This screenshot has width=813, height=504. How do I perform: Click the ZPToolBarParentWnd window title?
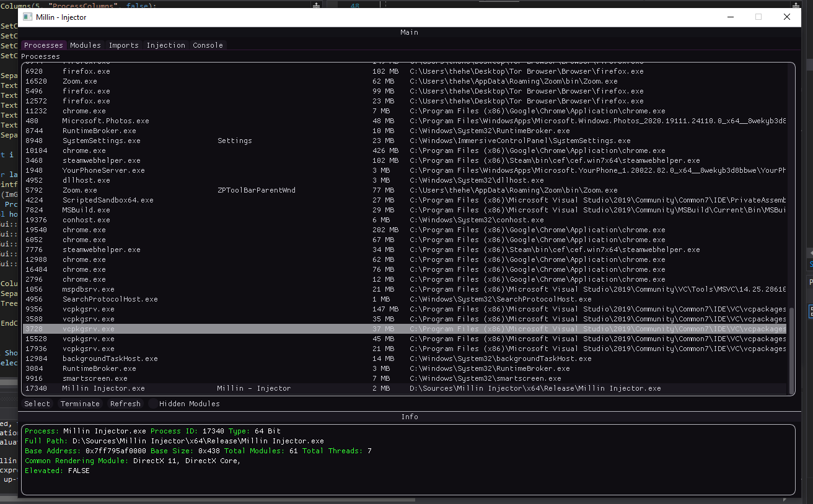257,190
